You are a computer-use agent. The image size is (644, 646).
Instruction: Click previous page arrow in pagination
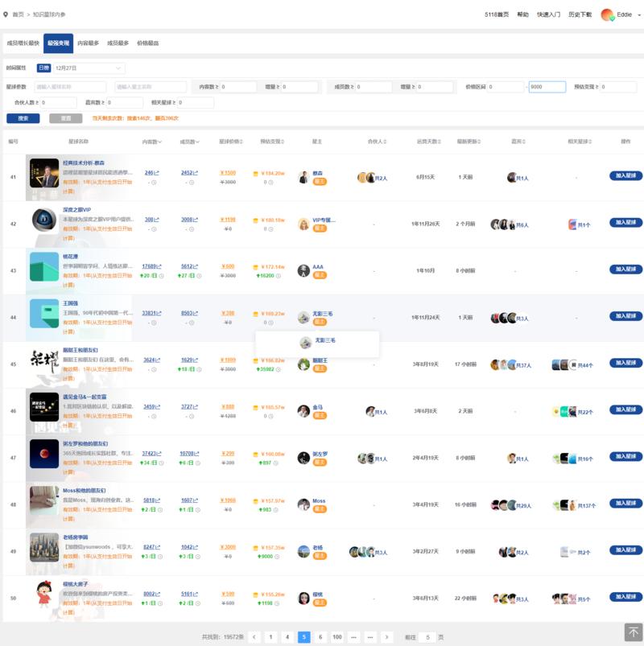tap(254, 636)
